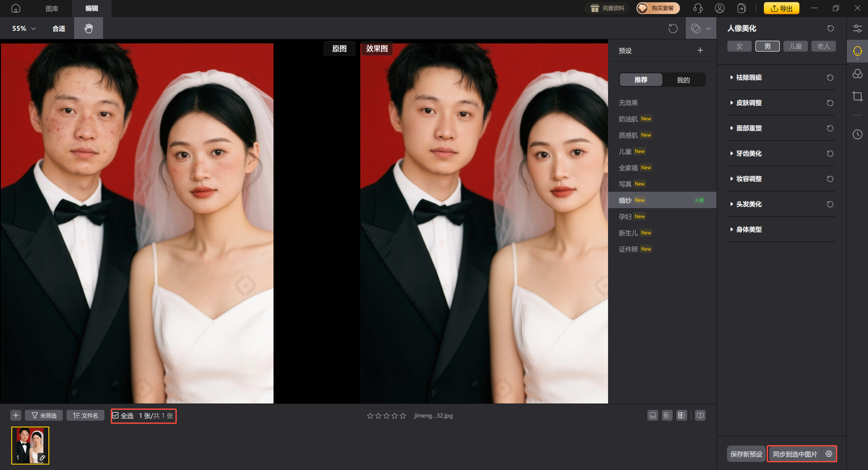Expand the 皮肤调整 skin adjustment section

pos(749,103)
